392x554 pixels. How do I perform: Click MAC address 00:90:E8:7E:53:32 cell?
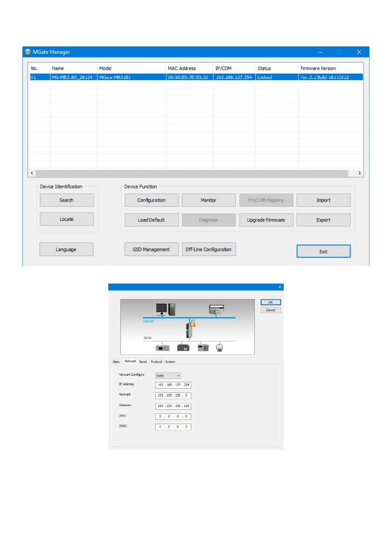(x=188, y=77)
